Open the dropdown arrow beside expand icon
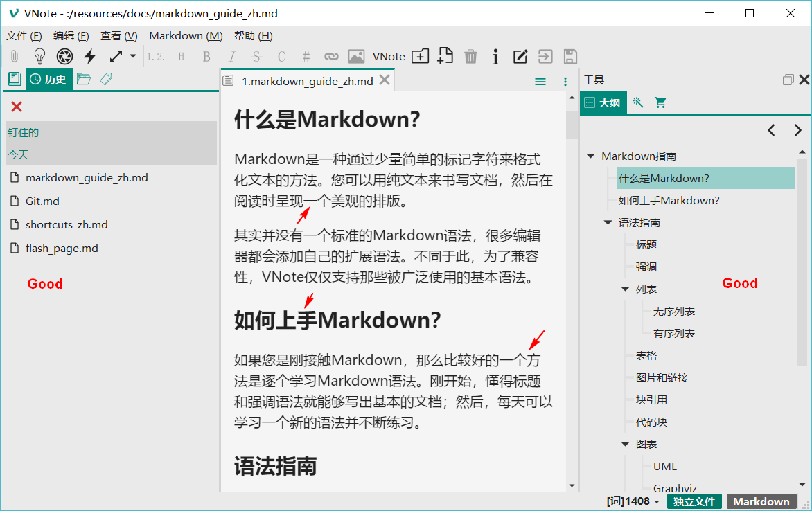 pyautogui.click(x=133, y=56)
